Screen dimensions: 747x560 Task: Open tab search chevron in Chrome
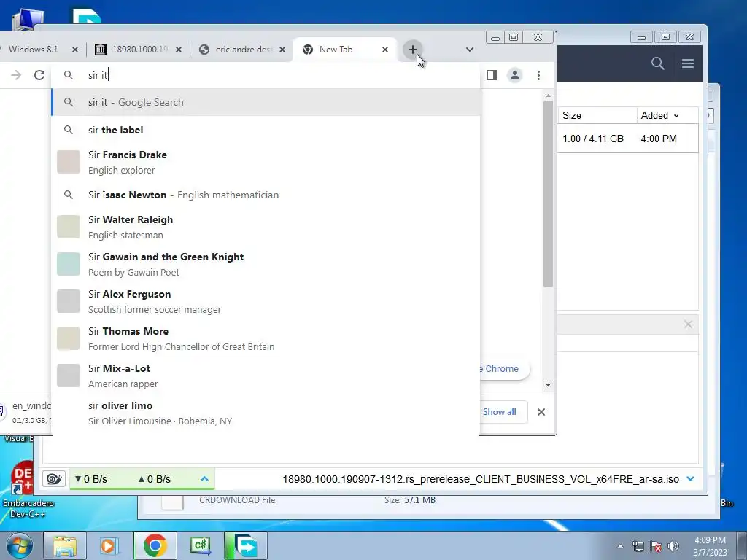click(470, 50)
